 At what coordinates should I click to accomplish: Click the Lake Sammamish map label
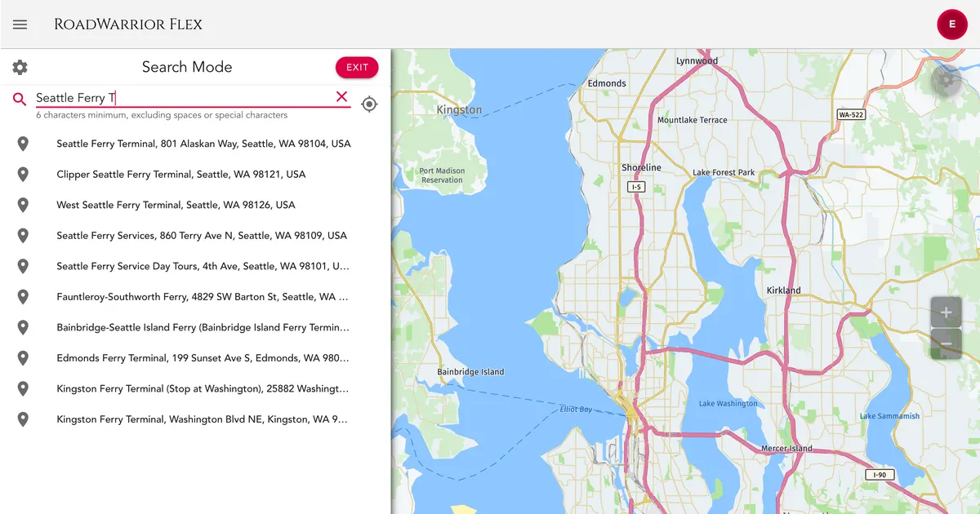889,416
